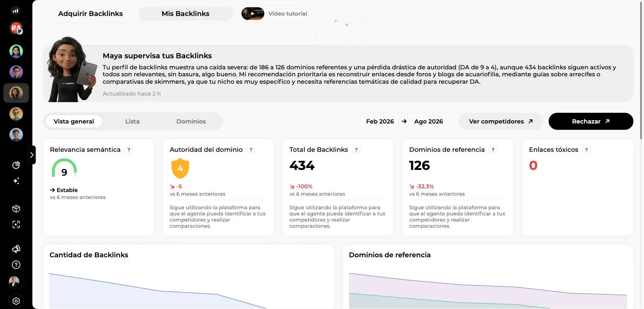Select the green-background agent avatar
Viewport: 644px width, 309px height.
pyautogui.click(x=16, y=51)
